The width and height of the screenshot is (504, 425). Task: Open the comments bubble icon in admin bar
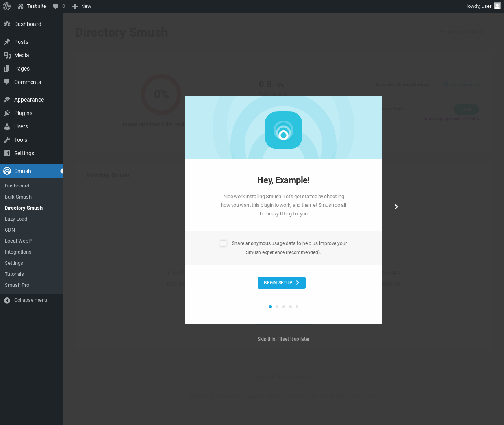point(56,6)
